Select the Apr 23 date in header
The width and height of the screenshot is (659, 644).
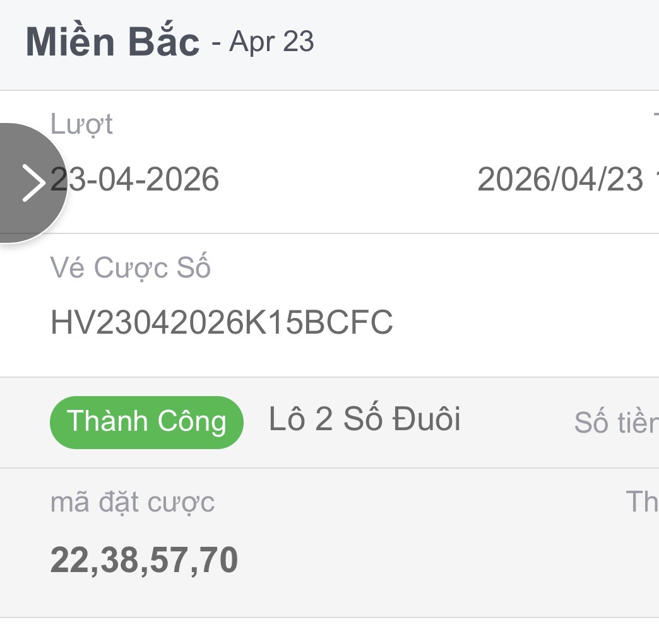[271, 42]
